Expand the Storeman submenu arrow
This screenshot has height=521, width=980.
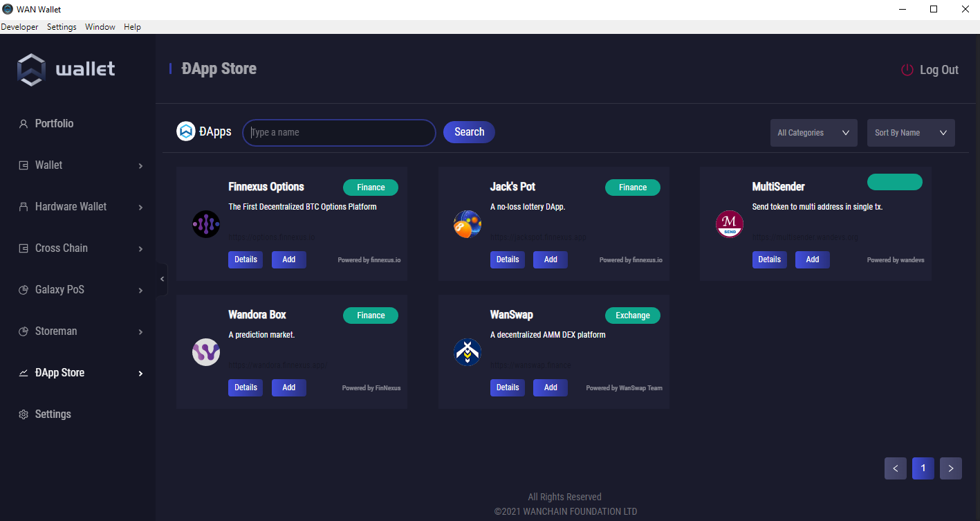coord(140,332)
